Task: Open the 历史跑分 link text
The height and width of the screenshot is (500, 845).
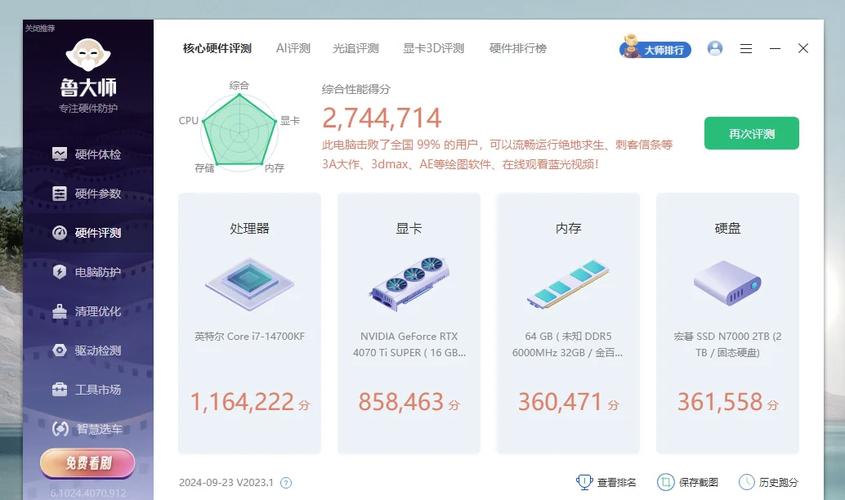Action: pyautogui.click(x=779, y=482)
